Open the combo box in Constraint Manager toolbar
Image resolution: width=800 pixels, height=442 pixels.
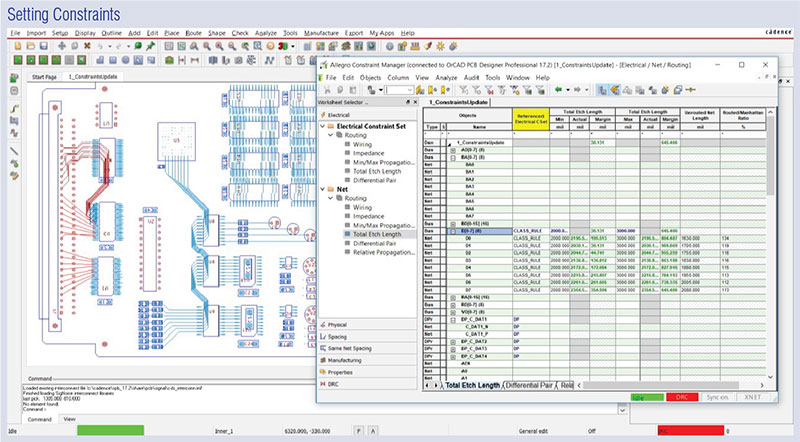point(398,90)
